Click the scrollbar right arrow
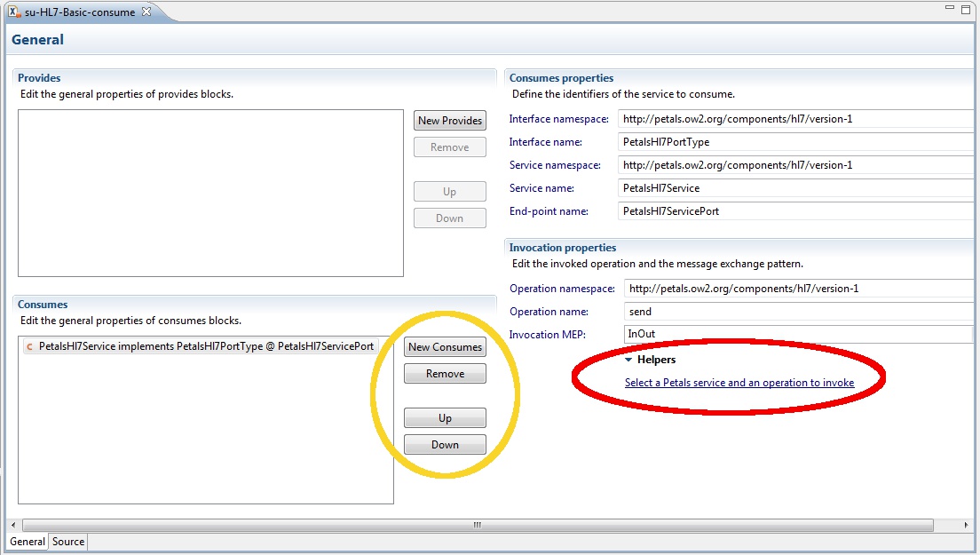Screen dimensions: 980x555 point(968,525)
